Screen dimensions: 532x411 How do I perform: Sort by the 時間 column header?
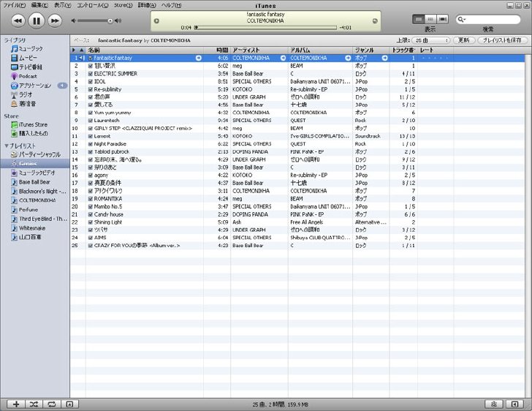coord(217,50)
